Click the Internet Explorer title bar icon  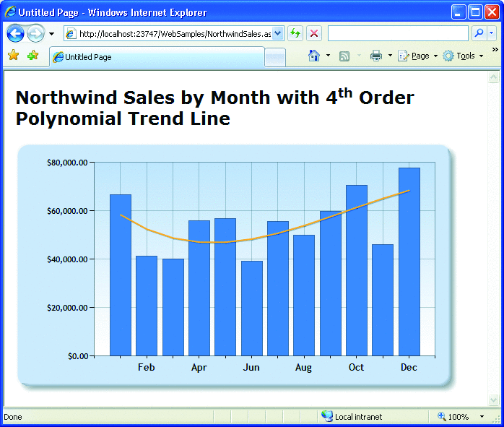coord(10,12)
